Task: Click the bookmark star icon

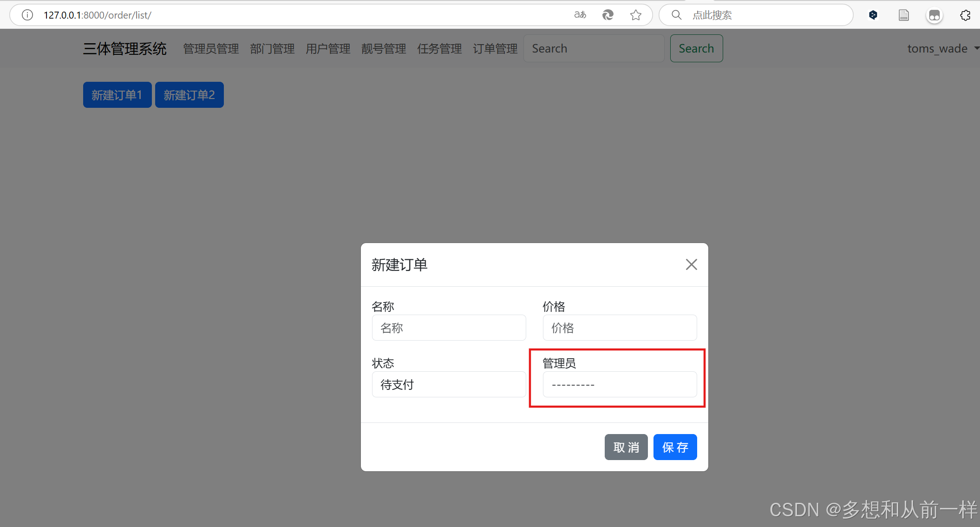Action: pos(636,15)
